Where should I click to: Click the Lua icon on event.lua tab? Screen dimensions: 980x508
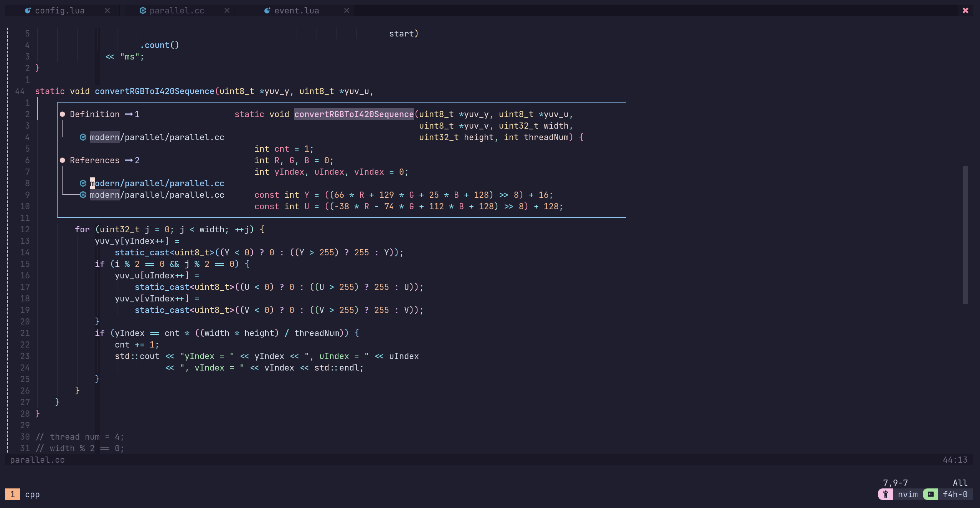(x=267, y=11)
